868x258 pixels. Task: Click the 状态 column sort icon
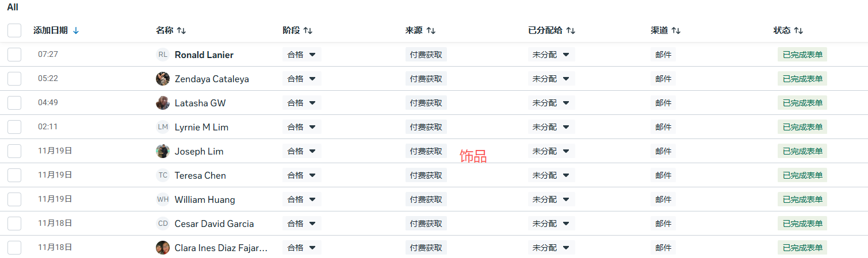coord(798,30)
